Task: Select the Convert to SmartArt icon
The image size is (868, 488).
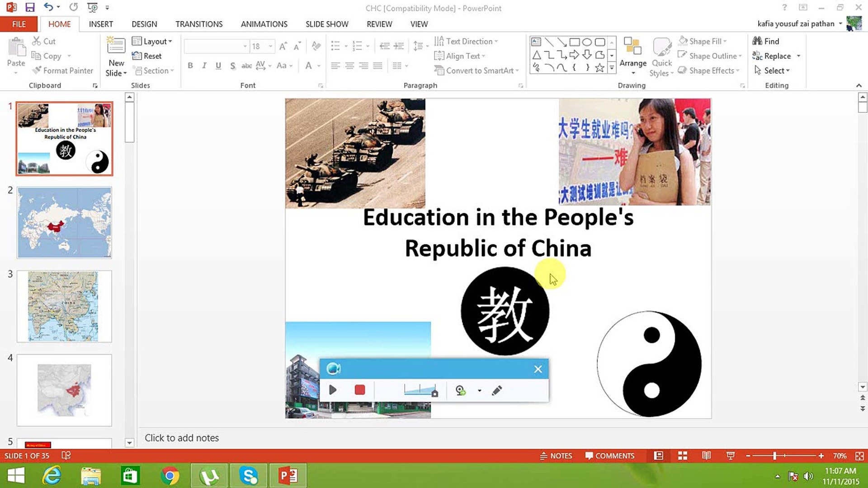Action: tap(439, 70)
